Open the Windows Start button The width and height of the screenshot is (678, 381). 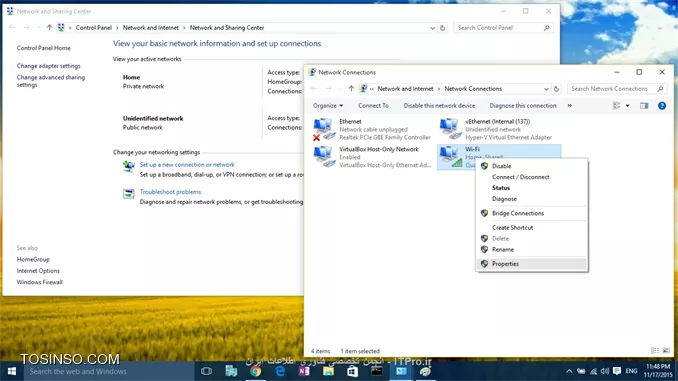click(12, 371)
